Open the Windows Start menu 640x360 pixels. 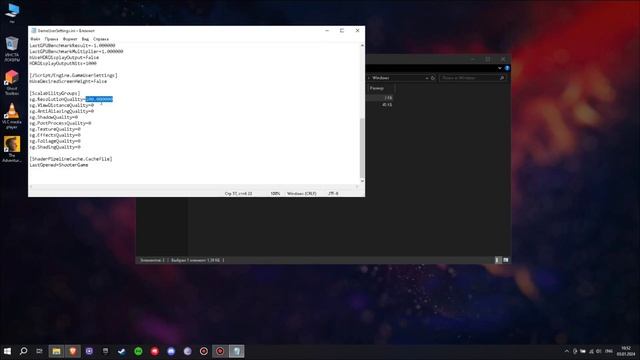[7, 351]
